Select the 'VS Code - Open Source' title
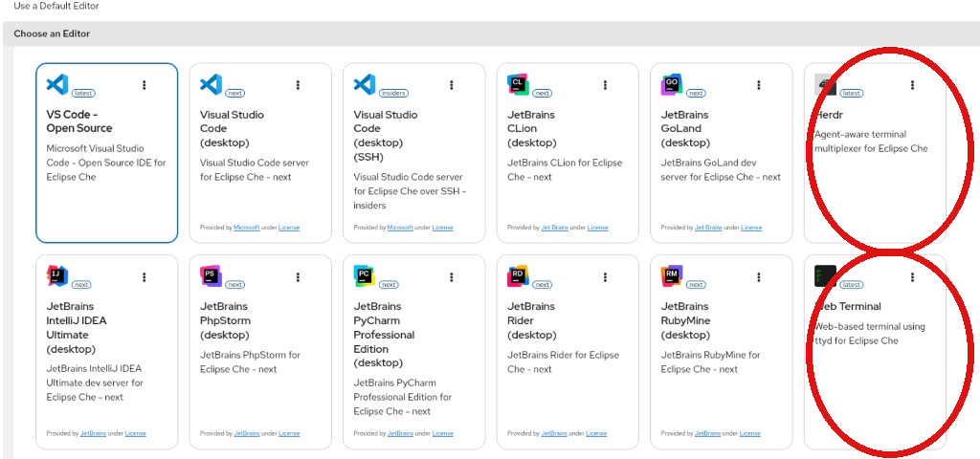980x459 pixels. click(79, 121)
